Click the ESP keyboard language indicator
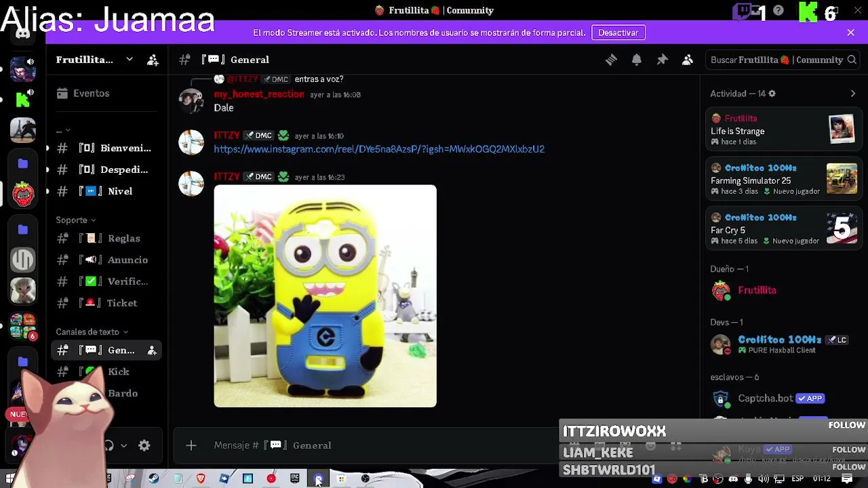This screenshot has height=488, width=868. tap(797, 479)
